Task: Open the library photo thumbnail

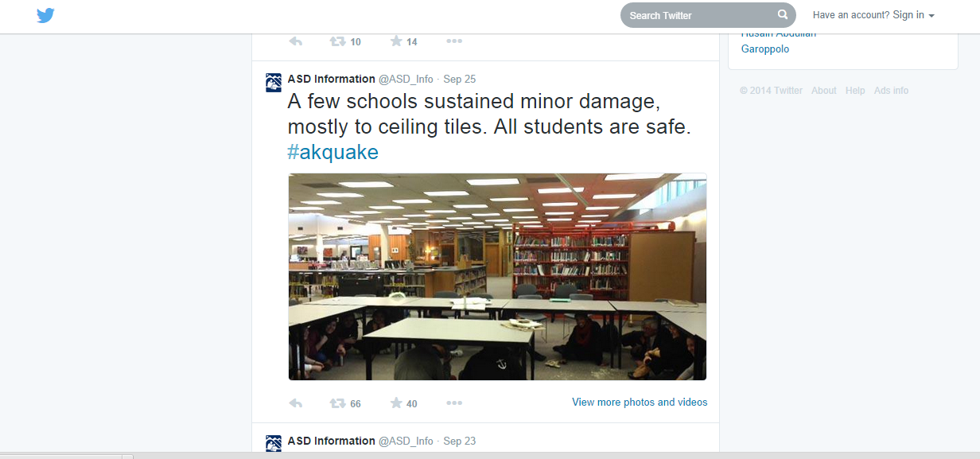Action: tap(497, 277)
